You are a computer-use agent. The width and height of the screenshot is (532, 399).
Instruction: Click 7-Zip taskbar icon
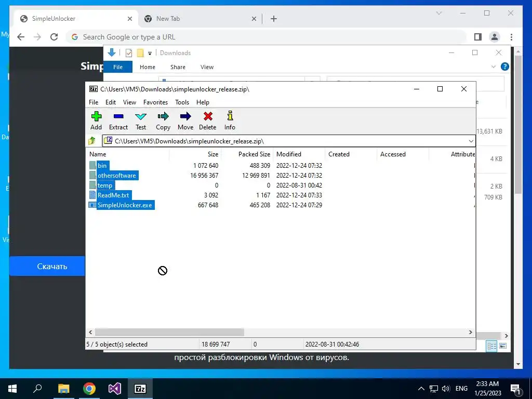140,389
